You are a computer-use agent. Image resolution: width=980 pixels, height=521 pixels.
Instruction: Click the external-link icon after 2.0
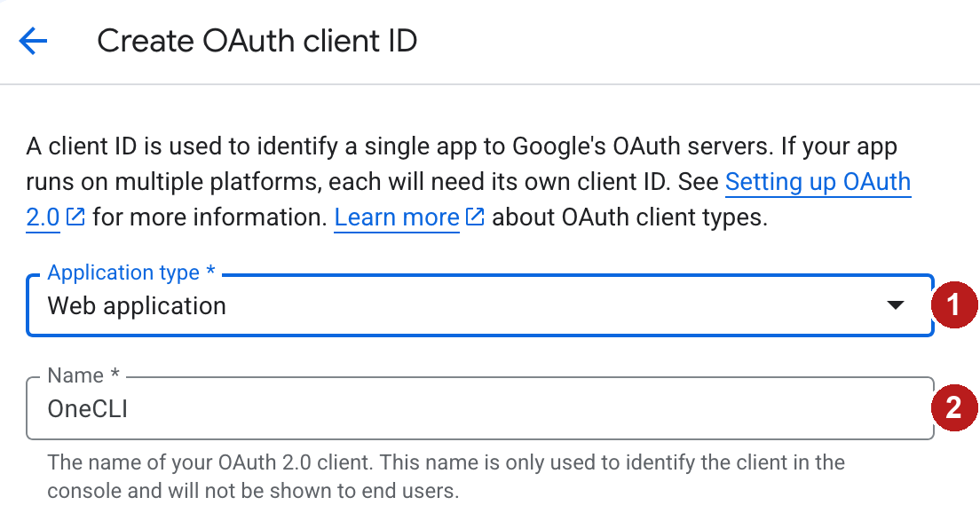[75, 217]
